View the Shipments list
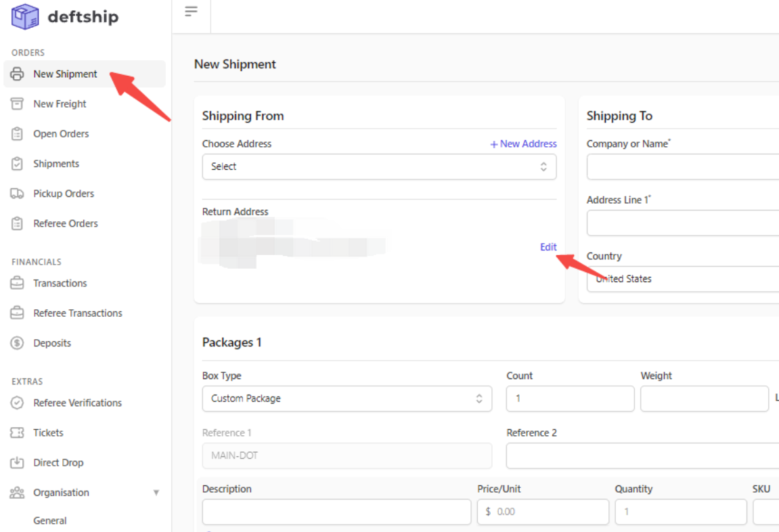779x532 pixels. [x=57, y=163]
